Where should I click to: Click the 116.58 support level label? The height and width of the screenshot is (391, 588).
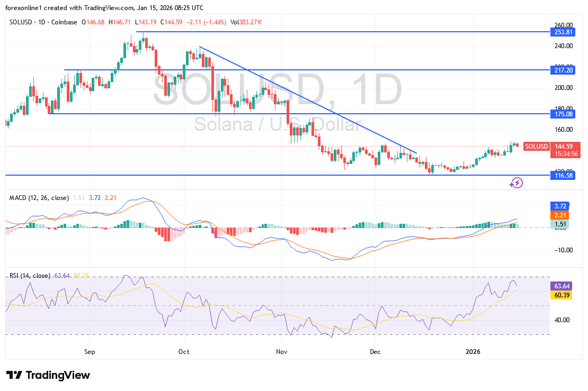(563, 176)
